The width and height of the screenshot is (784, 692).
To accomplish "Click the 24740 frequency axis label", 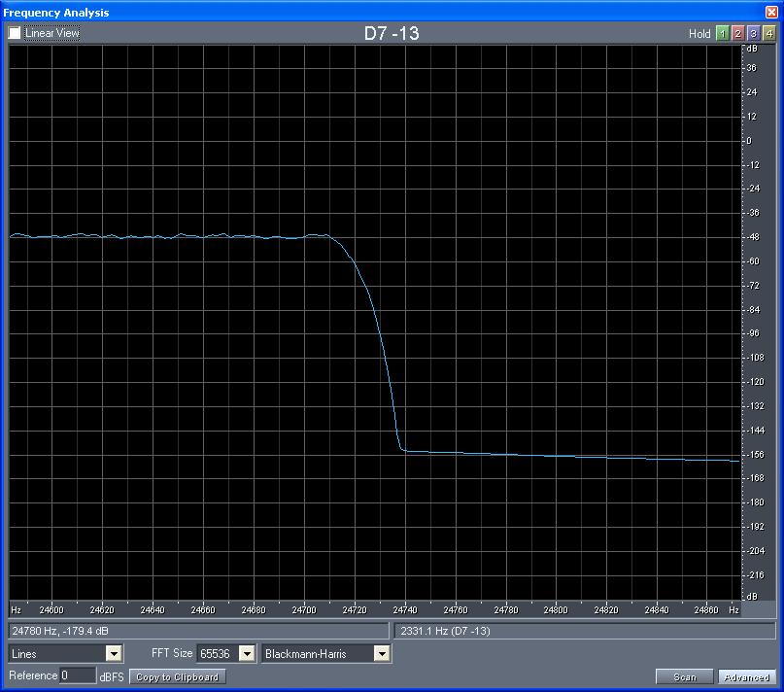I will pos(405,610).
